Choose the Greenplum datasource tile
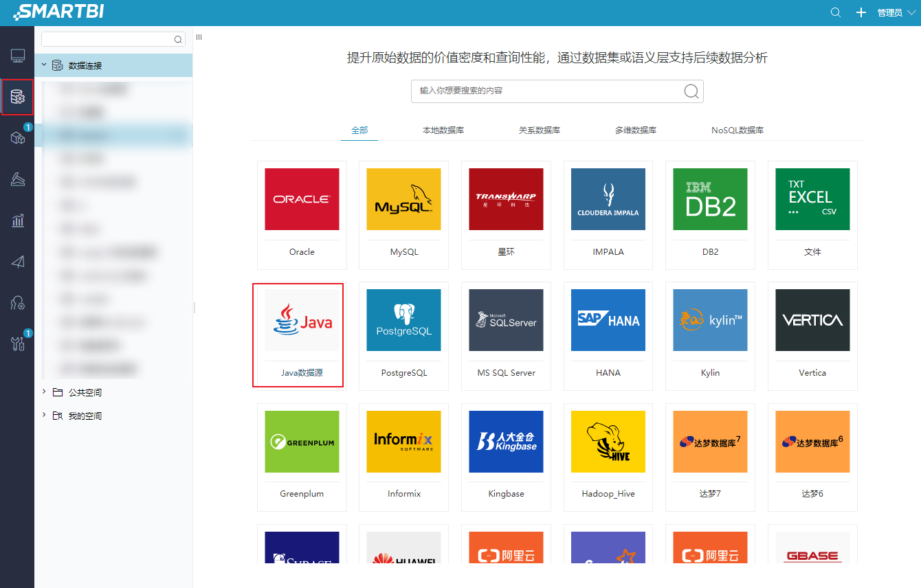The image size is (921, 588). pos(302,457)
